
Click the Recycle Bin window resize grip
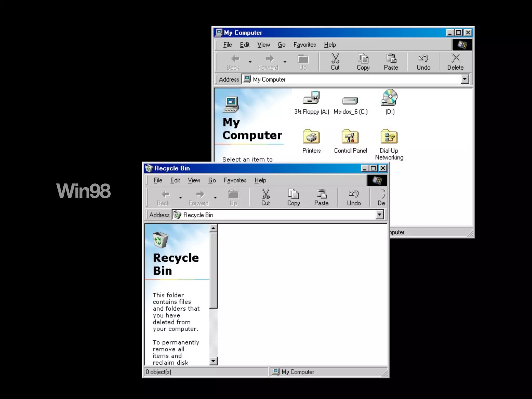384,373
